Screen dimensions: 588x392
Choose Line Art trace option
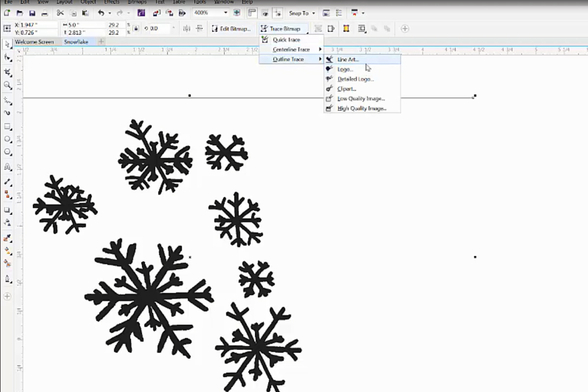[x=363, y=59]
